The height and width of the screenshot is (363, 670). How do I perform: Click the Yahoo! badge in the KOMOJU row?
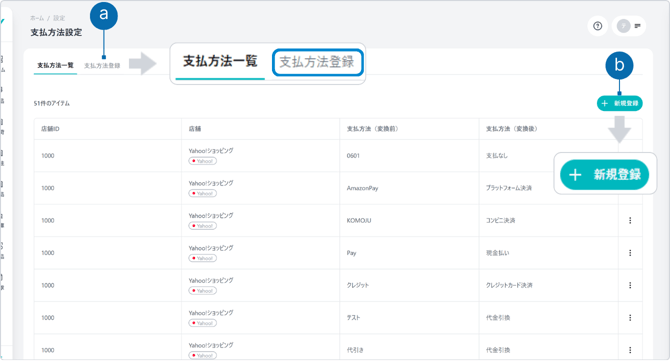point(203,226)
